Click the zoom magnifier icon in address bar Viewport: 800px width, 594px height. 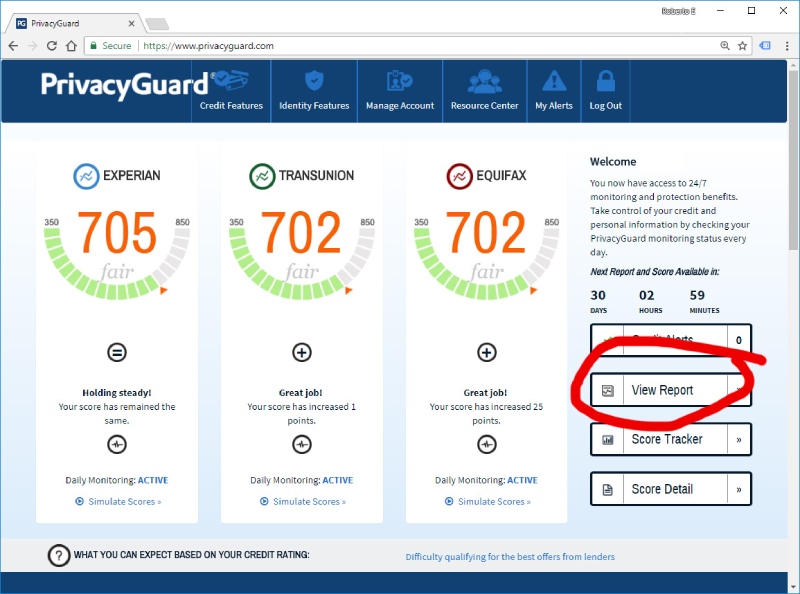click(724, 46)
